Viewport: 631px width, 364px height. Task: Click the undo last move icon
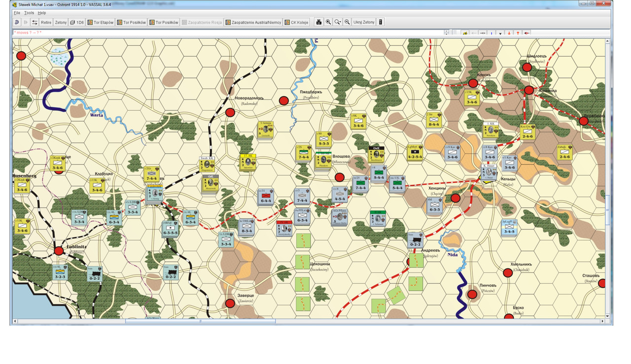pos(17,22)
